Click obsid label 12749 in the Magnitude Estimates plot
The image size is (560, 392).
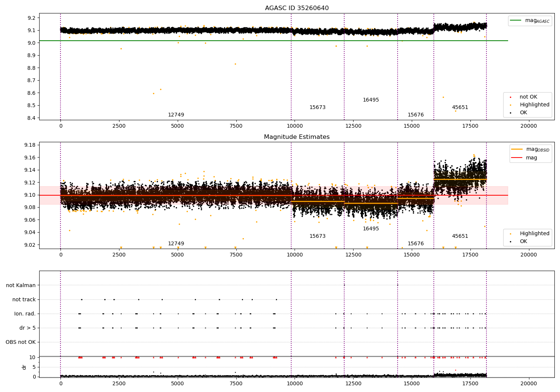point(176,243)
